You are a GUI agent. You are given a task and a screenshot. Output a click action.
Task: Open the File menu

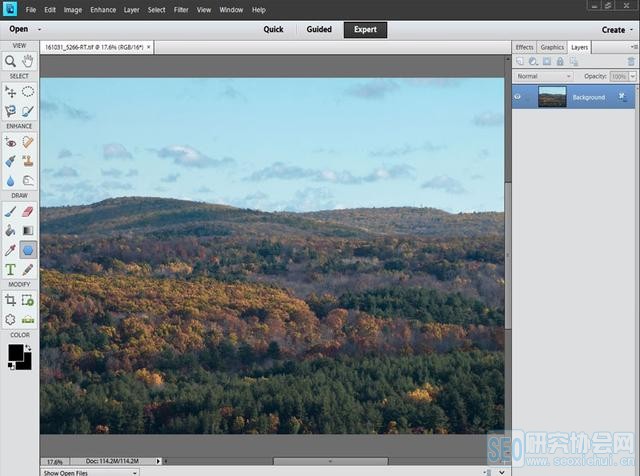click(x=31, y=10)
